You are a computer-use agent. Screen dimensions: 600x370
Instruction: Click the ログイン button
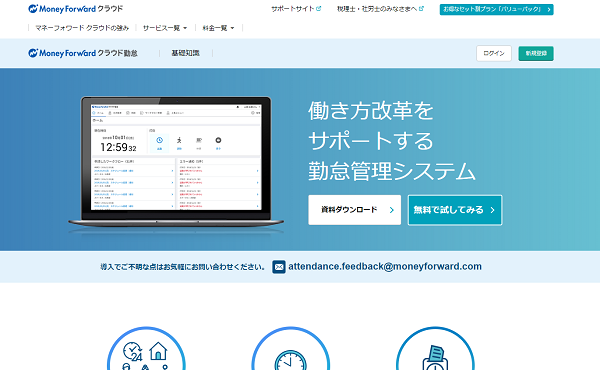494,53
